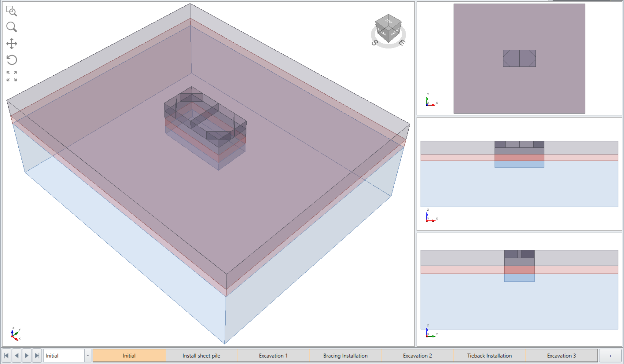
Task: Click the Initial stage name field
Action: coord(64,356)
